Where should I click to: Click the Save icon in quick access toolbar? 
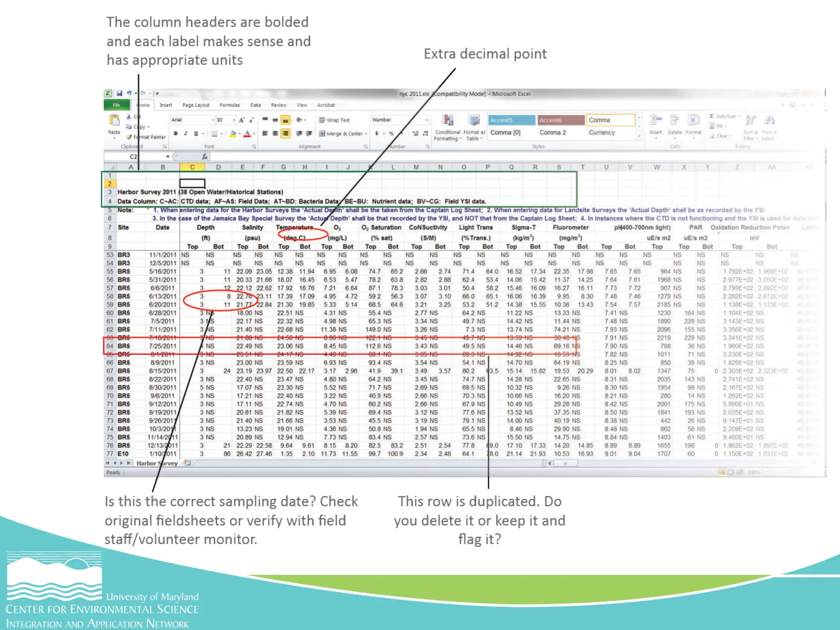click(119, 94)
